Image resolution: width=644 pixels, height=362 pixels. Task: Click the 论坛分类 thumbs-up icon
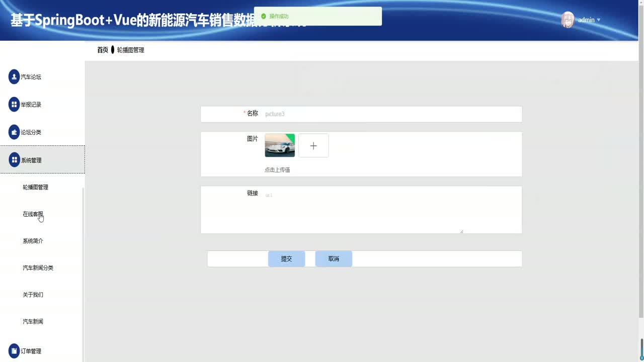[14, 132]
